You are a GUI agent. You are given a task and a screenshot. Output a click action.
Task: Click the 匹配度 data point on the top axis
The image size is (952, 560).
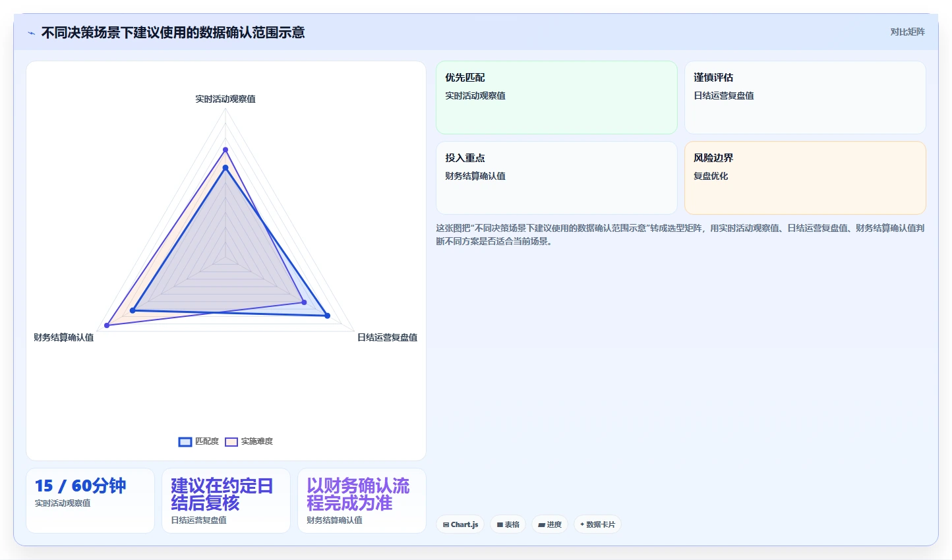[225, 168]
